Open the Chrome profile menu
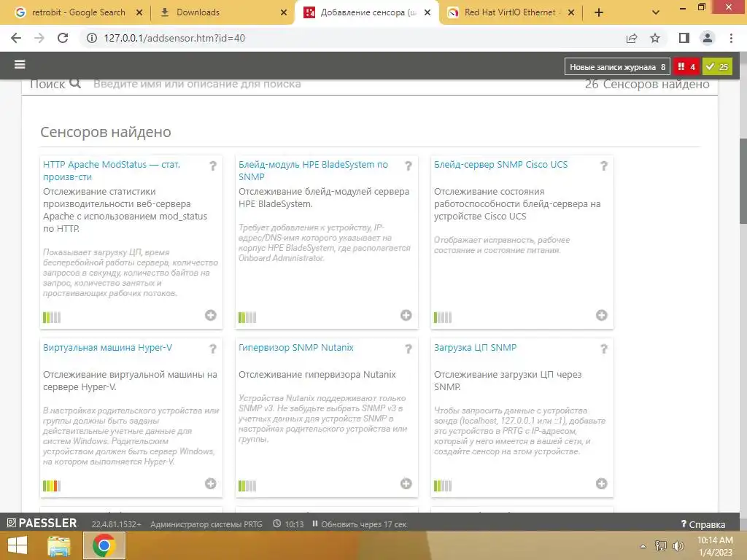Screen dimensions: 747x560 (708, 38)
